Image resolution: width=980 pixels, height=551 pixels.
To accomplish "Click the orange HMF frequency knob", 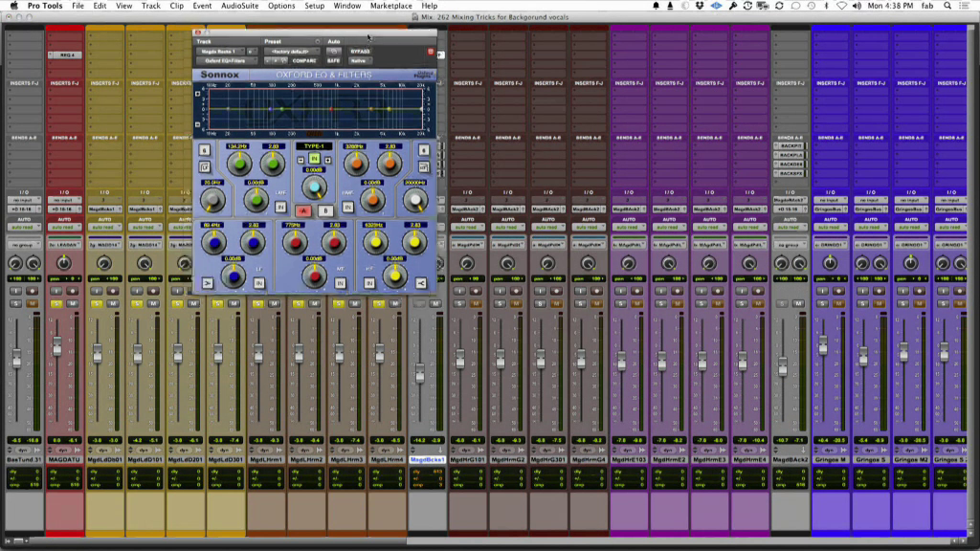I will coord(356,164).
